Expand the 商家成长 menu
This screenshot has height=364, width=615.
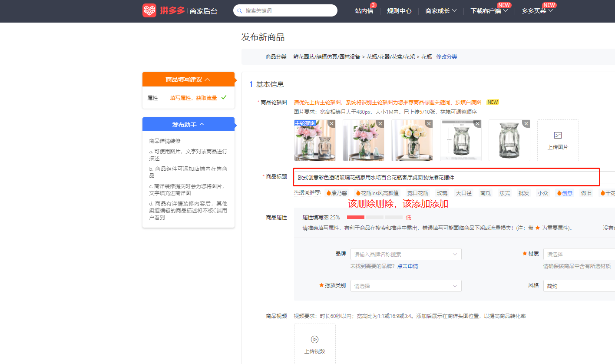point(441,11)
